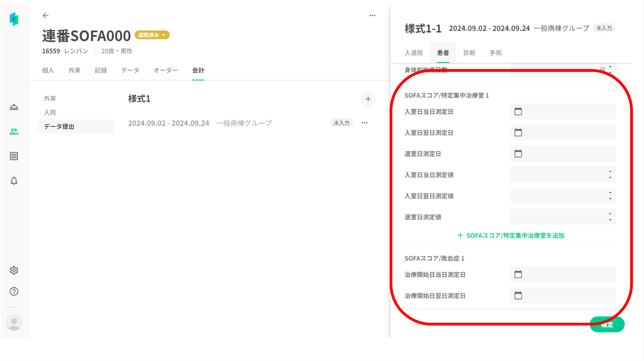644x361 pixels.
Task: Open calendar for 治療開始日翌日測定日
Action: pyautogui.click(x=518, y=296)
